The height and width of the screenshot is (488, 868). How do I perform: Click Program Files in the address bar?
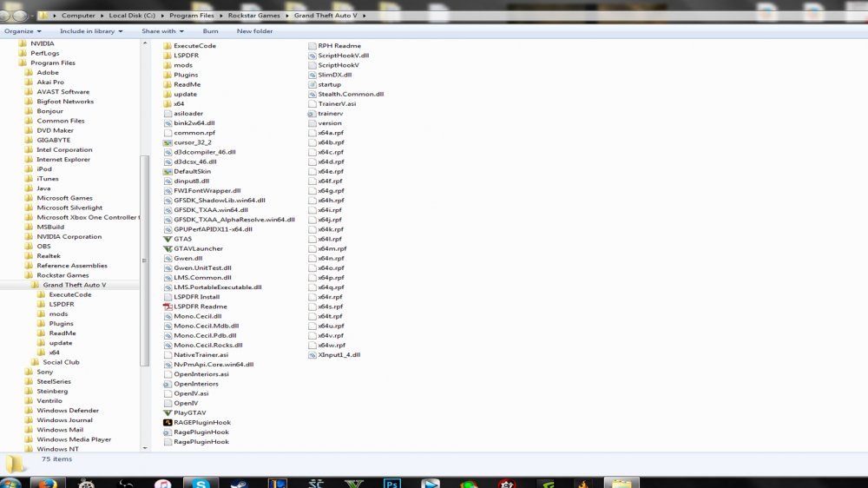coord(192,16)
